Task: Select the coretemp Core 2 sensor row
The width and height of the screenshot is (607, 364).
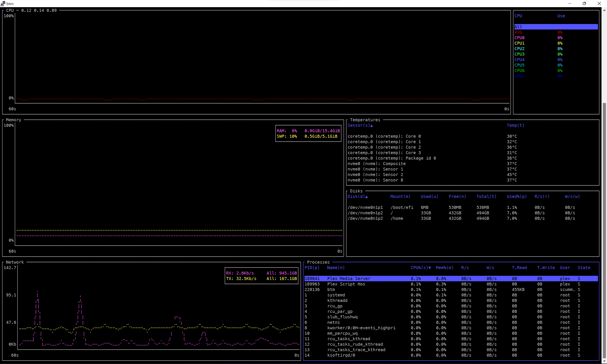Action: pyautogui.click(x=473, y=147)
